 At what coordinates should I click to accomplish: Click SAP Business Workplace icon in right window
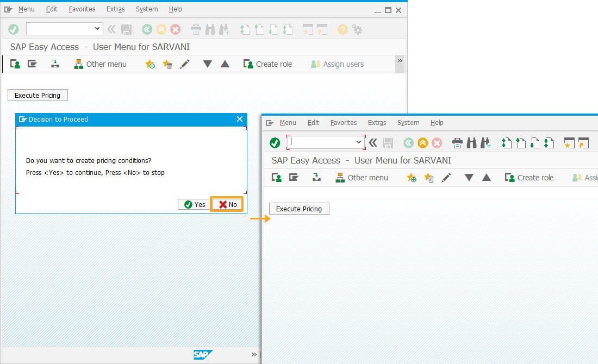coord(316,178)
